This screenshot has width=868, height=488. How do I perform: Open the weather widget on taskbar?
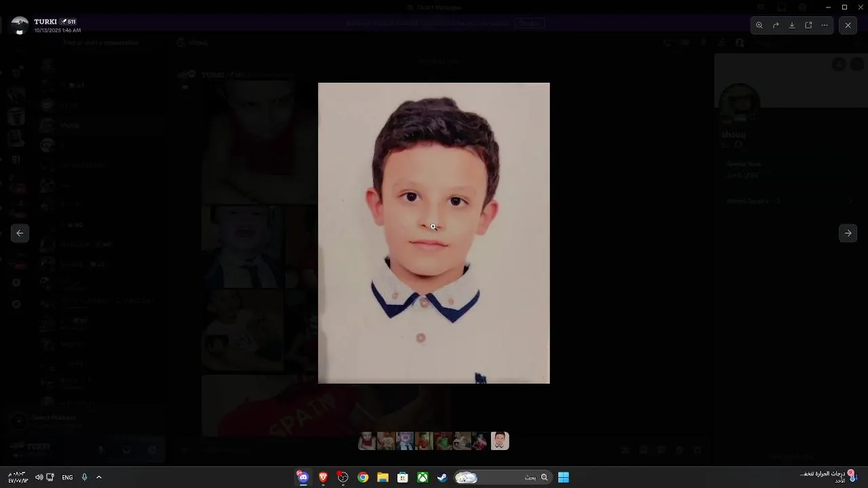(828, 477)
